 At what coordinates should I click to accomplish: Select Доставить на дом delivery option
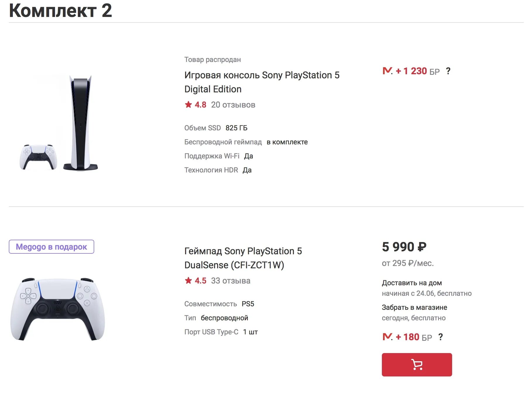[x=411, y=283]
